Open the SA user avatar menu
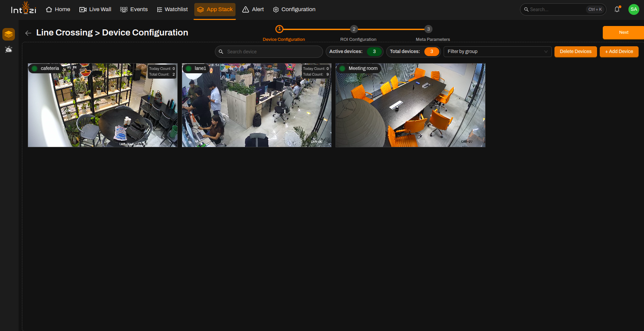The width and height of the screenshot is (644, 331). pyautogui.click(x=634, y=9)
